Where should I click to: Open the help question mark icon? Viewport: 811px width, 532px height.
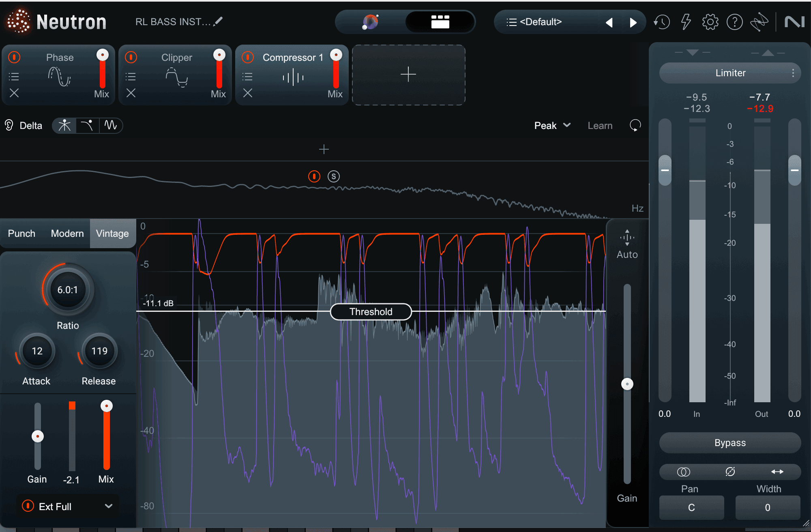734,22
